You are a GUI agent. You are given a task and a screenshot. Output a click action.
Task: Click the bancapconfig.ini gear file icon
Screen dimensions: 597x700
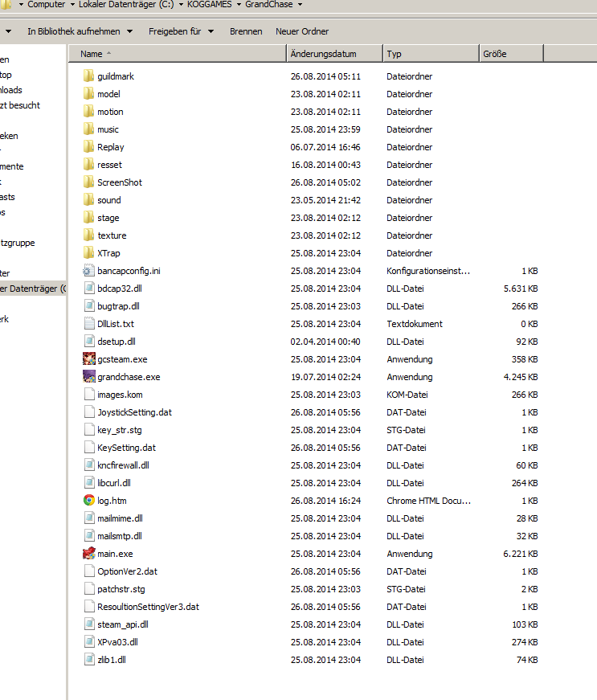click(89, 271)
